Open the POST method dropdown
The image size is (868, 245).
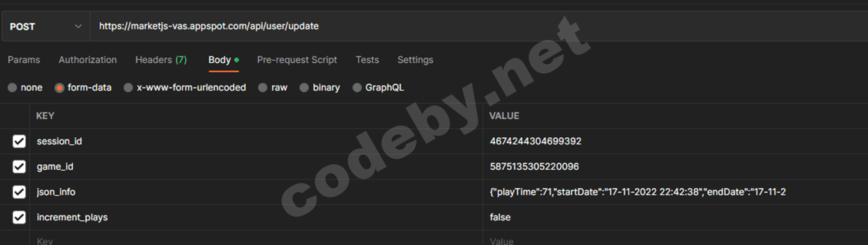tap(46, 26)
